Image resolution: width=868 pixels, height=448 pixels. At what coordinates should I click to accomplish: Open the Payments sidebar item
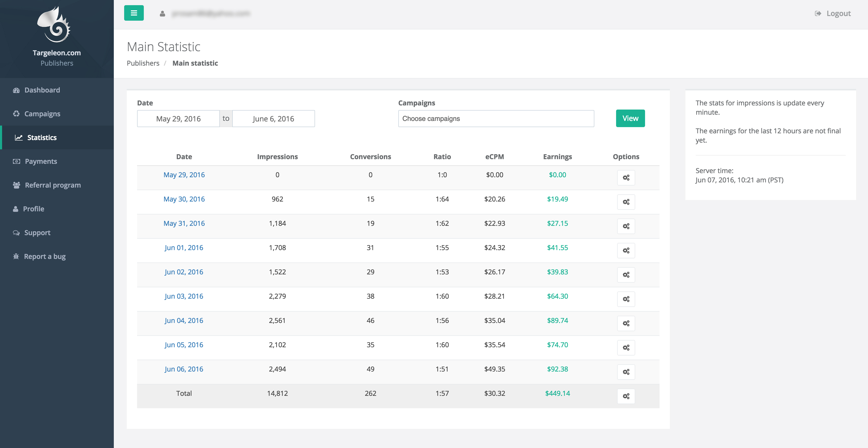(x=41, y=161)
